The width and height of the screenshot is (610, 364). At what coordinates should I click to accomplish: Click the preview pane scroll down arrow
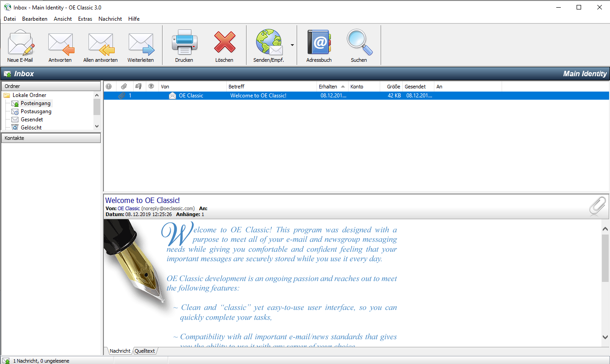click(x=605, y=337)
